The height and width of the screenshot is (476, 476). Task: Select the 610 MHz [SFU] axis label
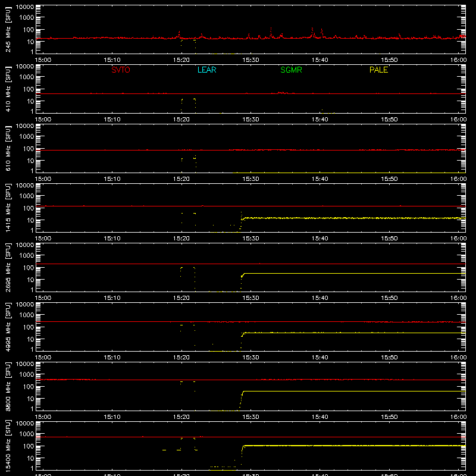[x=8, y=149]
